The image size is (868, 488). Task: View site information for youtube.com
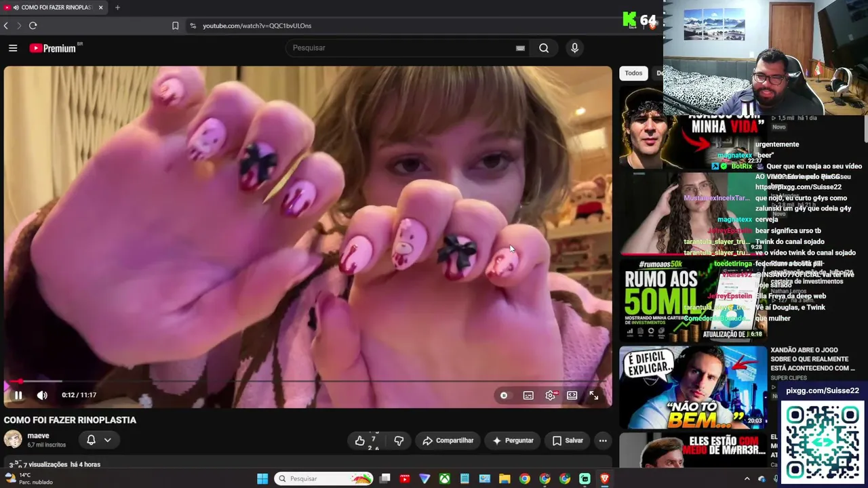(x=193, y=26)
